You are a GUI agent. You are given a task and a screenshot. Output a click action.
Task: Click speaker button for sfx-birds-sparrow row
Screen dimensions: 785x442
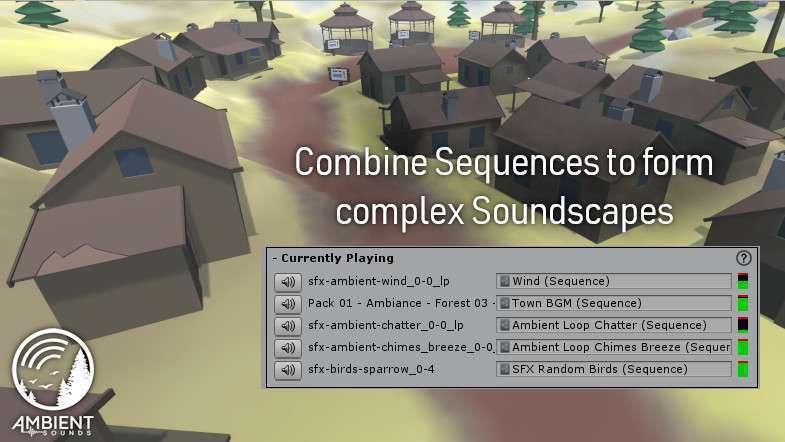pyautogui.click(x=288, y=370)
